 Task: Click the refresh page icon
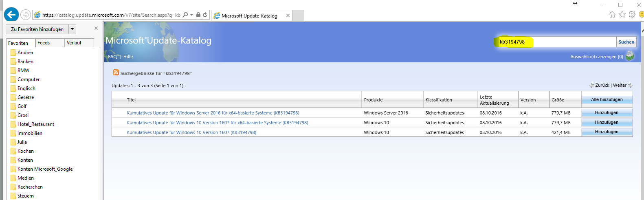tap(205, 15)
